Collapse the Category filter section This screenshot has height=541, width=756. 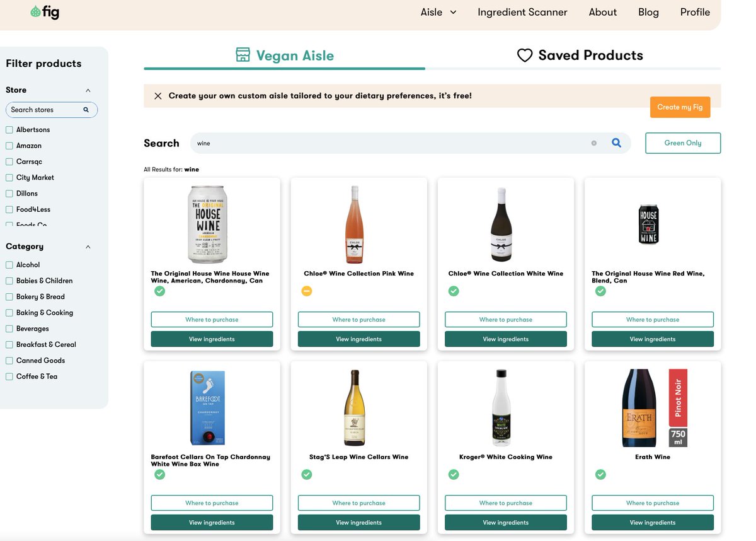point(88,247)
